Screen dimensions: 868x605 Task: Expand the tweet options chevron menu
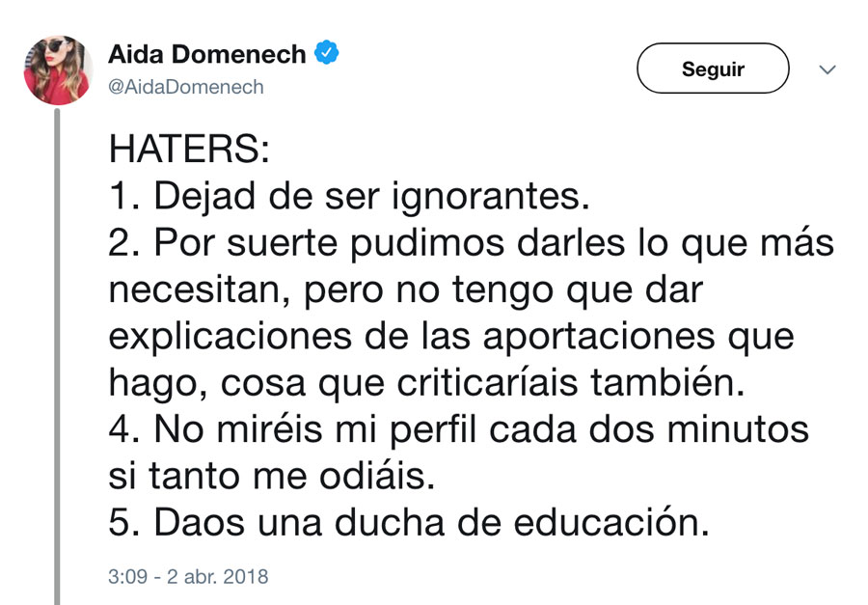coord(827,69)
